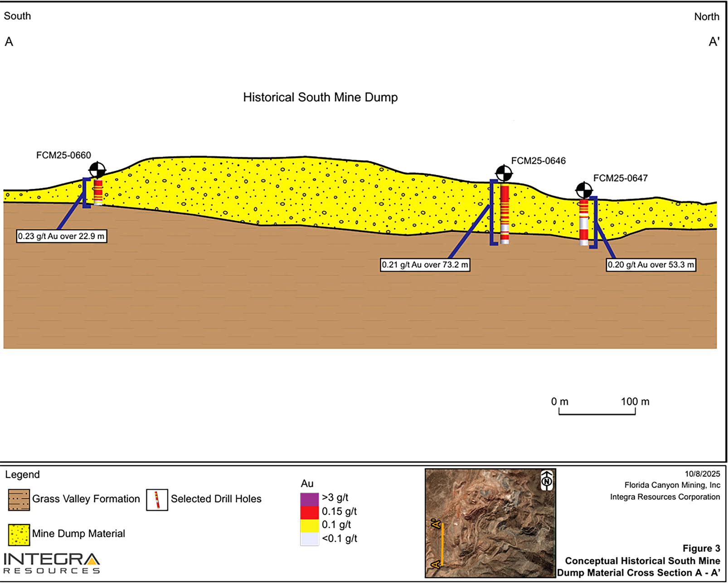Image resolution: width=728 pixels, height=585 pixels.
Task: Click the Mine Dump Material legend icon
Action: point(19,534)
